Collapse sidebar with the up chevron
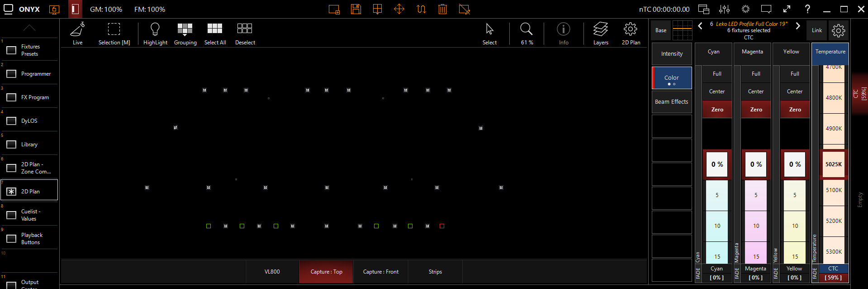Viewport: 868px width, 289px height. point(29,28)
